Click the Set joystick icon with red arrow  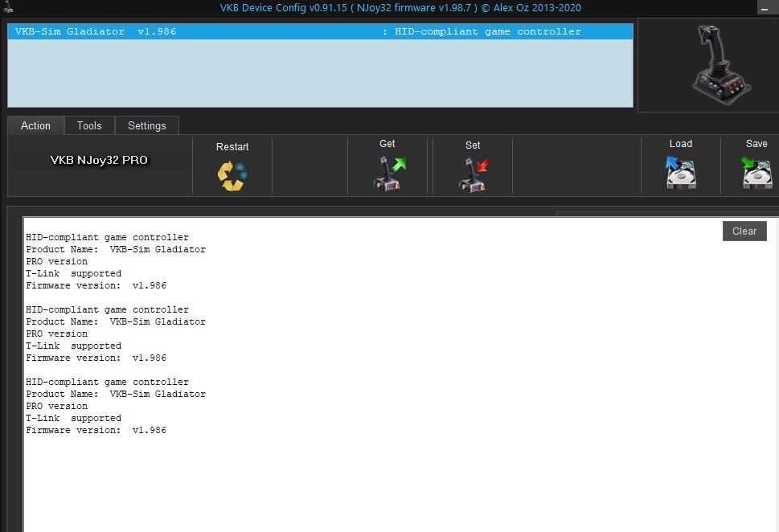(473, 174)
